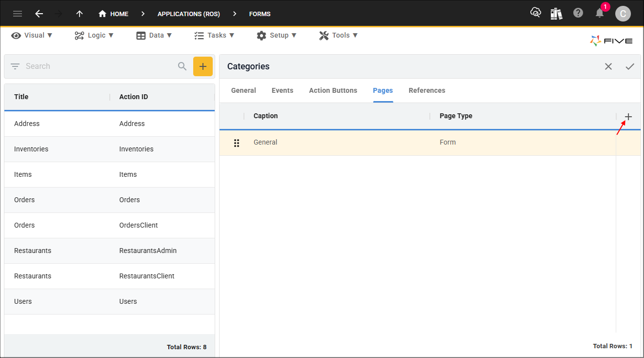Click the magnifier search icon
The width and height of the screenshot is (644, 358).
click(182, 66)
